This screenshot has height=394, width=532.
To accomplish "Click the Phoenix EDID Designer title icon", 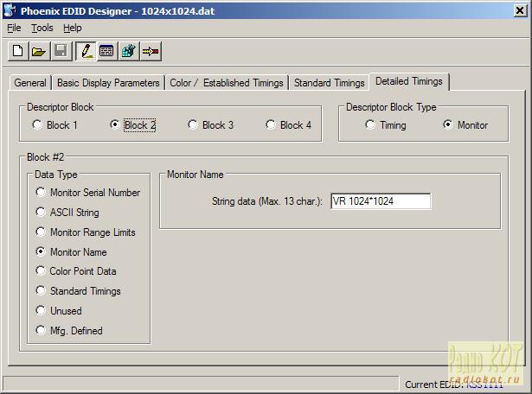I will point(10,9).
